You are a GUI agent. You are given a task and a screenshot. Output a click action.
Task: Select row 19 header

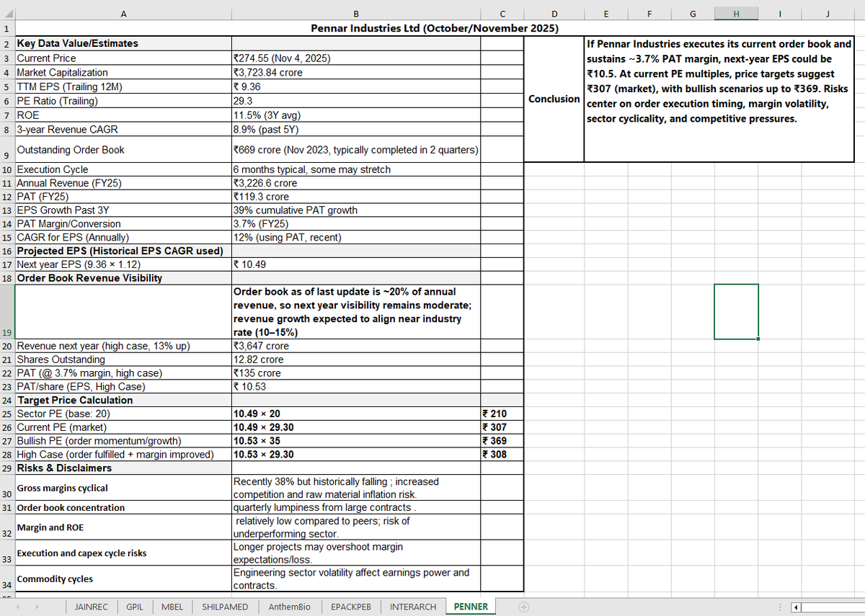(7, 312)
